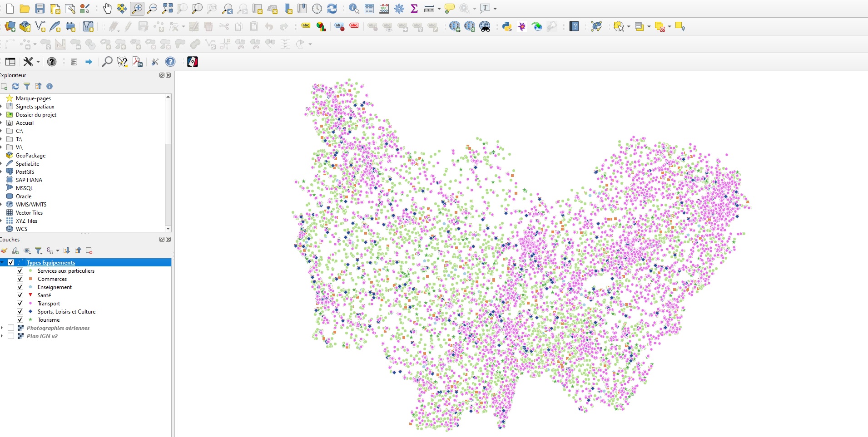Screen dimensions: 868x437
Task: Click Explorateur scrollbar down arrow
Action: click(168, 229)
